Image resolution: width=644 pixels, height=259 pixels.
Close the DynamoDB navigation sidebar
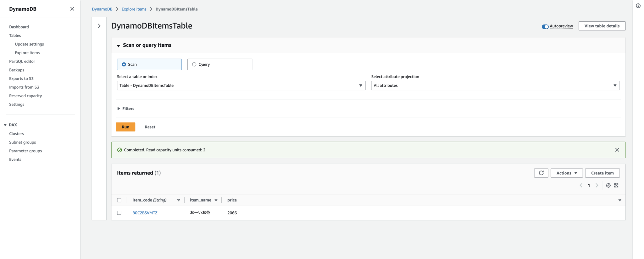coord(72,9)
